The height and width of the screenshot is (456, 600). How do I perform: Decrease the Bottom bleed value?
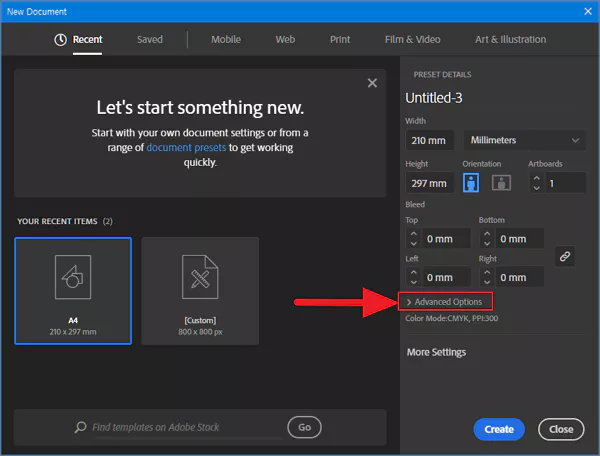coord(487,244)
